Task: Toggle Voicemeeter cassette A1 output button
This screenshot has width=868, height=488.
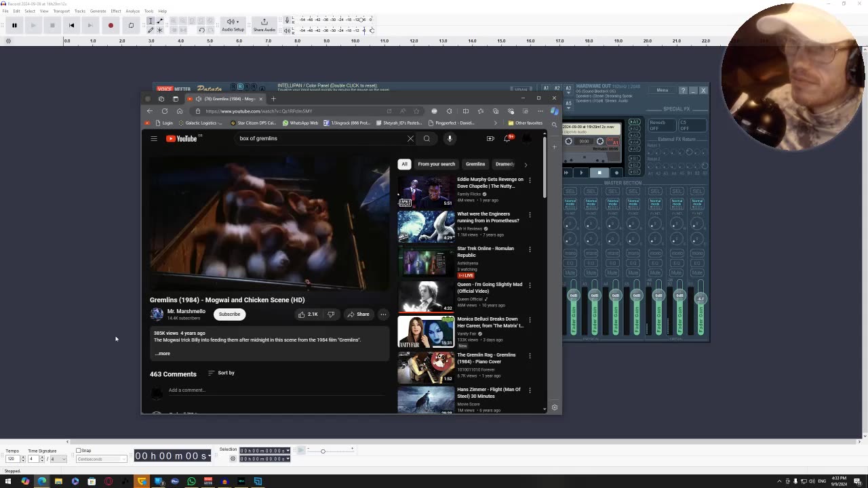Action: (635, 122)
